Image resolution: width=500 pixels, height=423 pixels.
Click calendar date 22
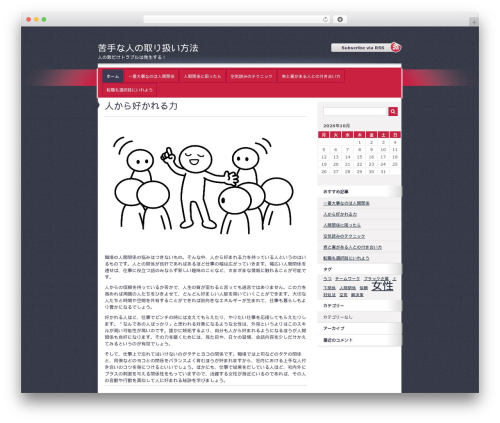[x=359, y=164]
